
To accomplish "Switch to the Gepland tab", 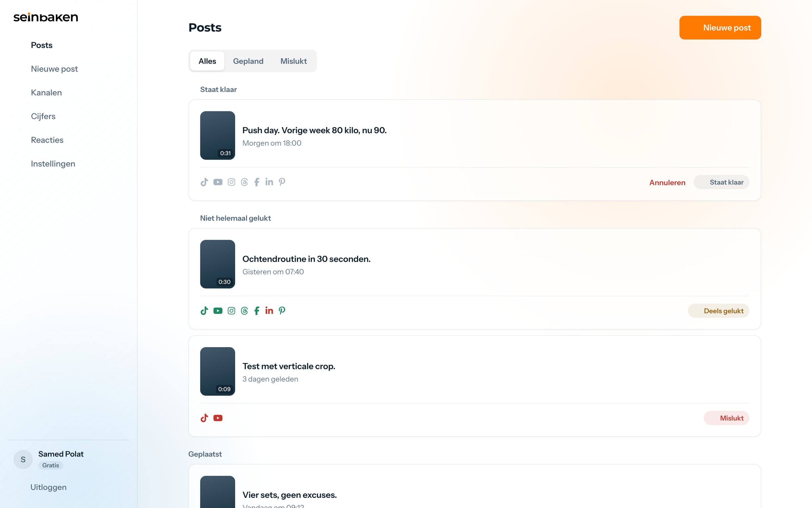I will pyautogui.click(x=248, y=61).
